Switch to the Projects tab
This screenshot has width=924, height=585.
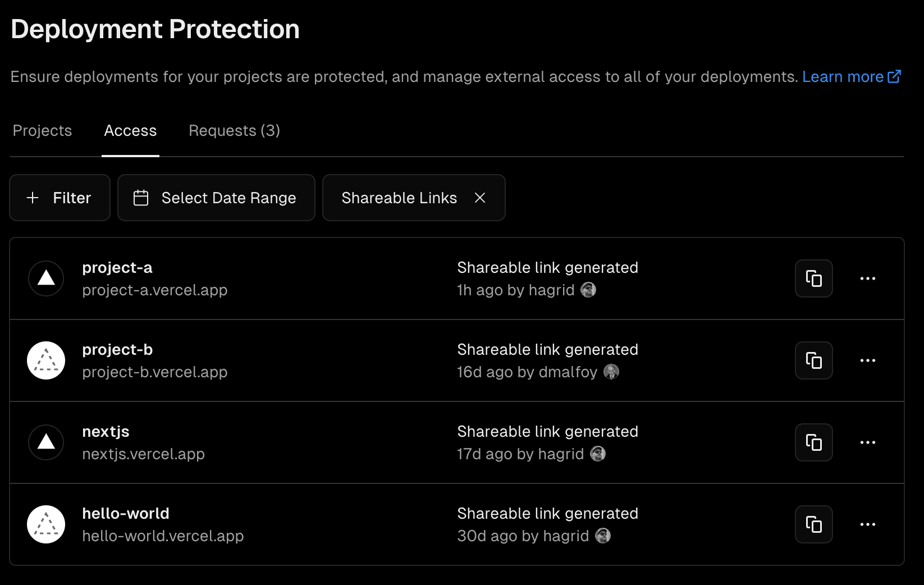tap(42, 131)
